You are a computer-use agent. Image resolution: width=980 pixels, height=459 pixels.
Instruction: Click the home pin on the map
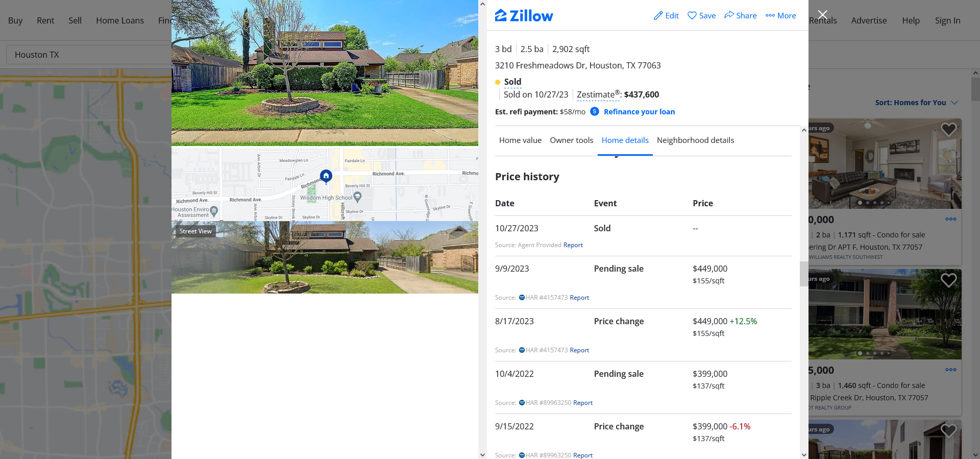pos(326,176)
